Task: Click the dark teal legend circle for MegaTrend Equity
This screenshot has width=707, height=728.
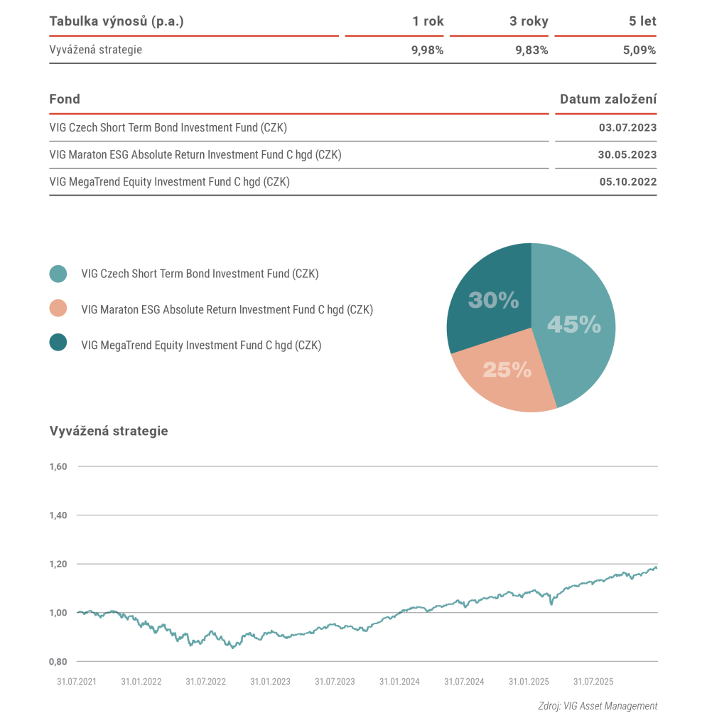Action: [x=58, y=344]
